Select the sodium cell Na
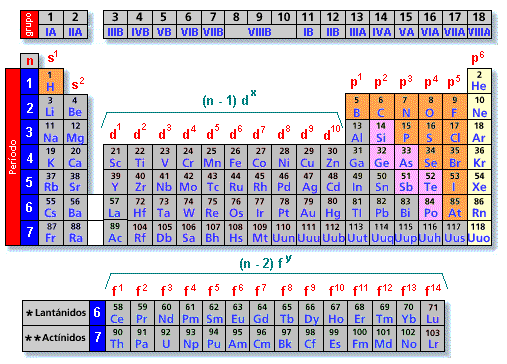The height and width of the screenshot is (364, 507). click(x=51, y=132)
